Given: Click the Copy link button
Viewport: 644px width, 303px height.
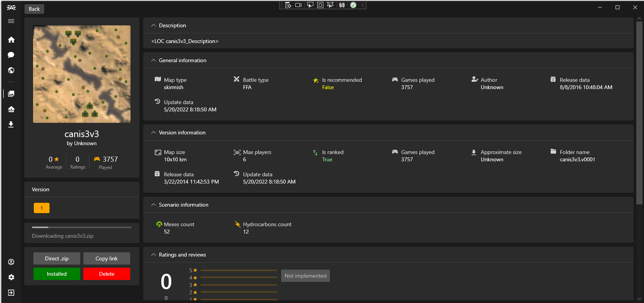Looking at the screenshot, I should (x=107, y=258).
